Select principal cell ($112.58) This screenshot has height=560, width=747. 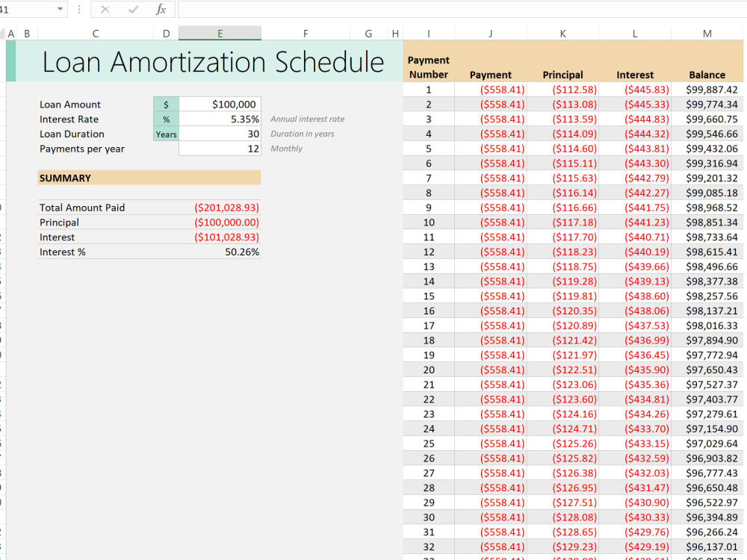(x=562, y=90)
